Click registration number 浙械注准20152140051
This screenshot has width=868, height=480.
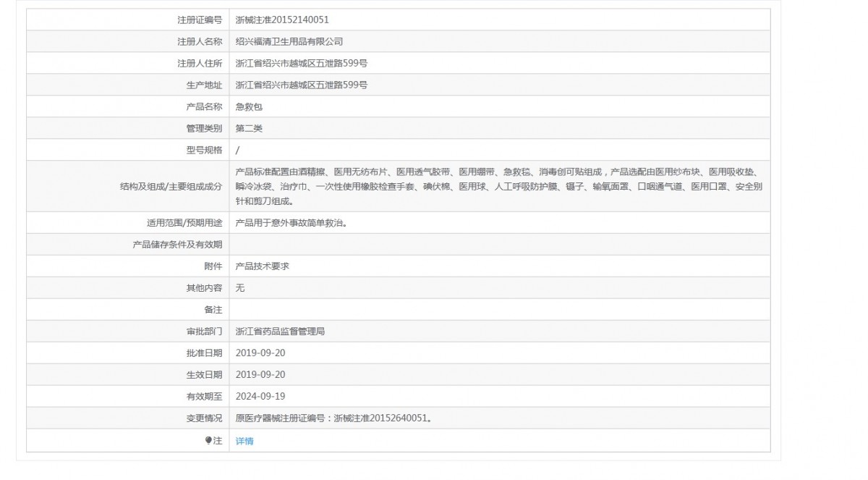282,20
